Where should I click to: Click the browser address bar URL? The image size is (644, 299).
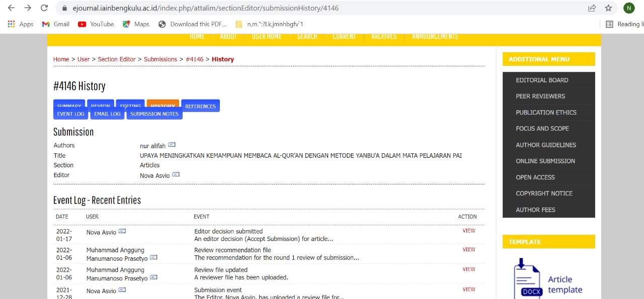(205, 8)
